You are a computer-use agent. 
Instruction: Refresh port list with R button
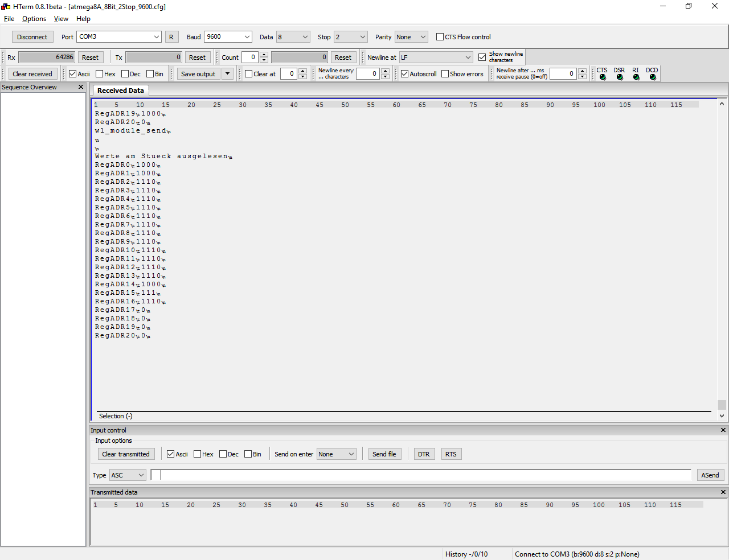(x=171, y=37)
